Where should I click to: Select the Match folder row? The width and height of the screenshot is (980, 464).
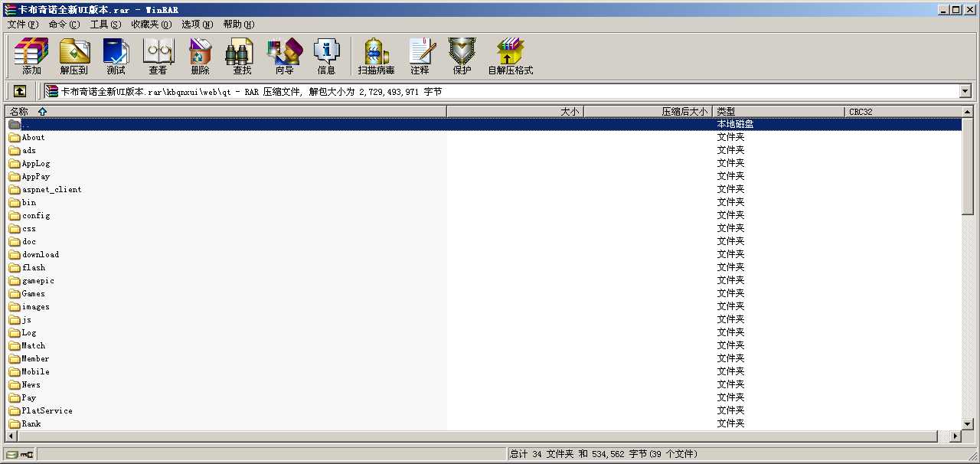tap(484, 346)
